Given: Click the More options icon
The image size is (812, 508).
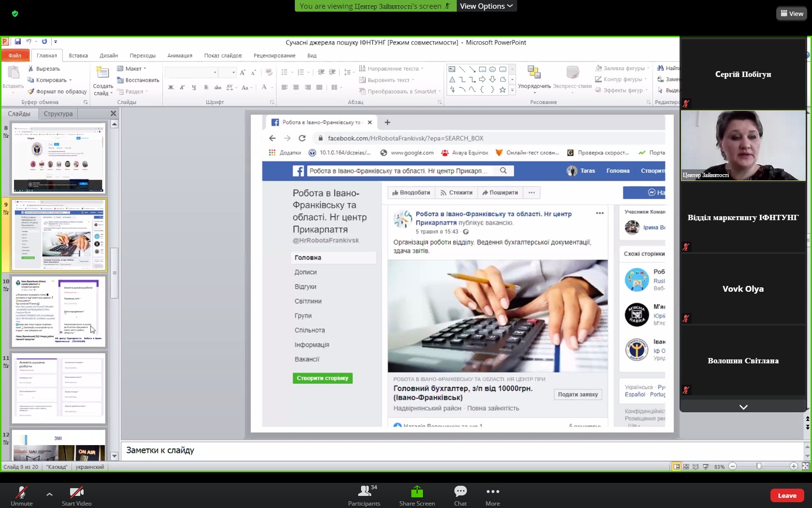Looking at the screenshot, I should pyautogui.click(x=493, y=492).
